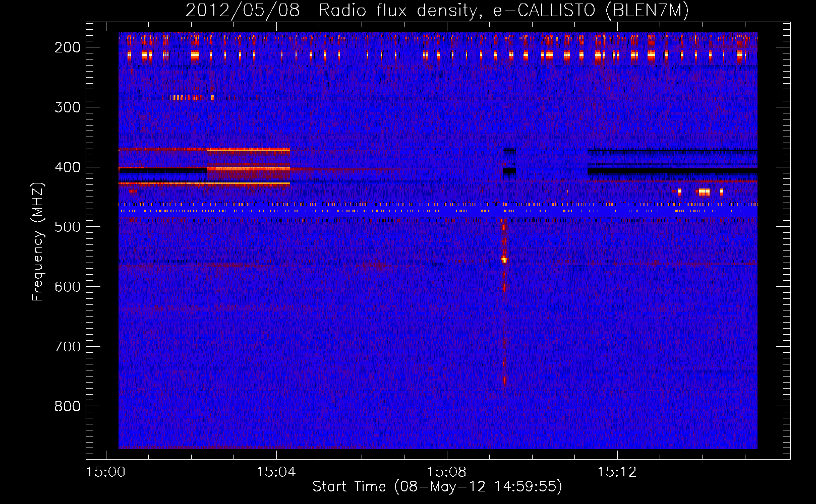Screen dimensions: 816x504
Task: Select the frequency tick label '500'
Action: [67, 227]
